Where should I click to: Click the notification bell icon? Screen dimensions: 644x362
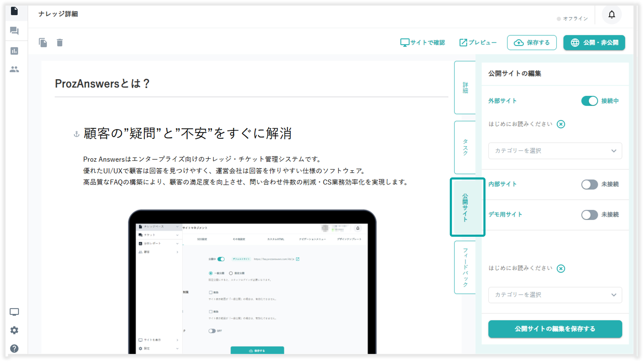611,15
